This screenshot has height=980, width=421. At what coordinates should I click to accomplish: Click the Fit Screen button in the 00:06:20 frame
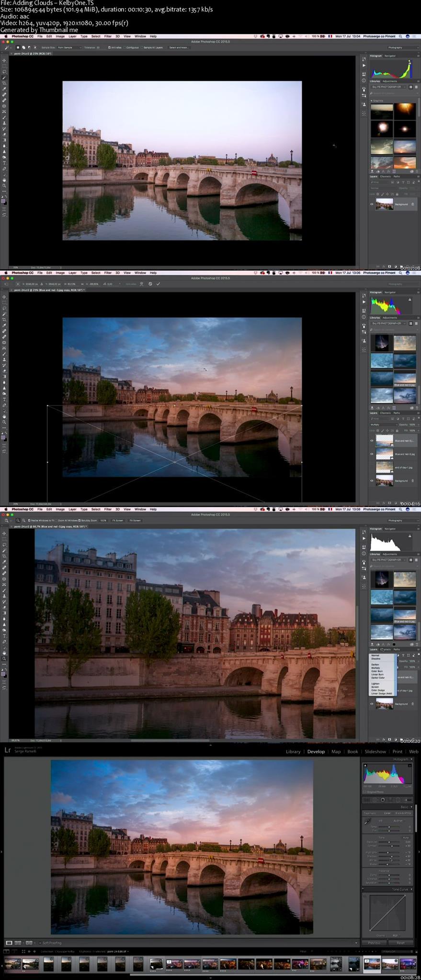(x=118, y=520)
